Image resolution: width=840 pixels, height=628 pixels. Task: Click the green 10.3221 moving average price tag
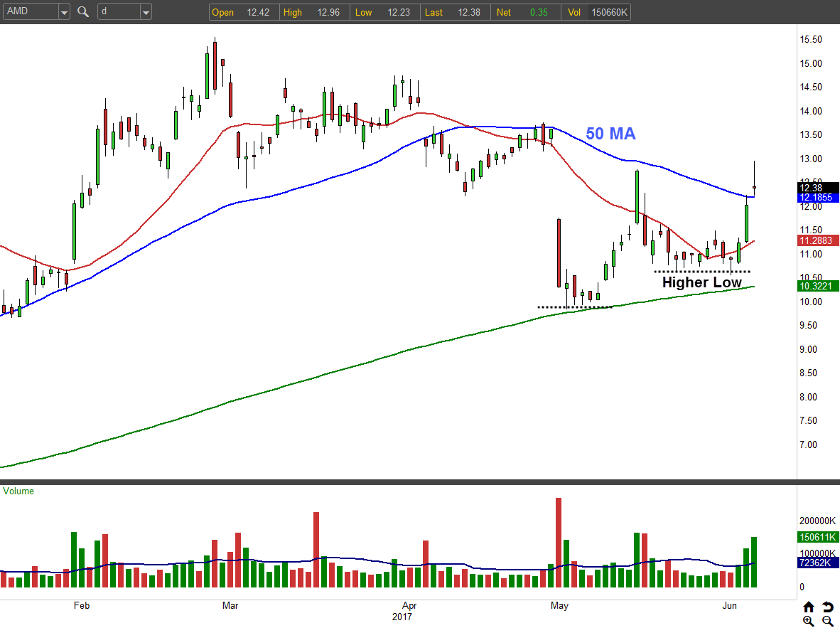817,287
